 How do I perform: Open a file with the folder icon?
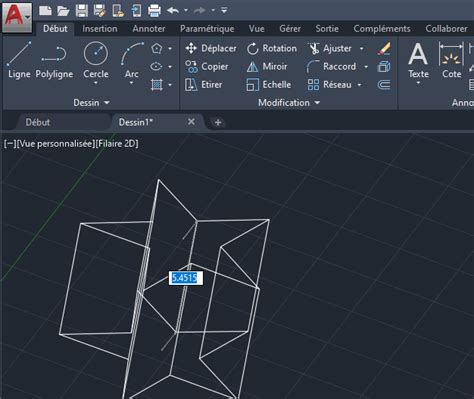pos(63,11)
